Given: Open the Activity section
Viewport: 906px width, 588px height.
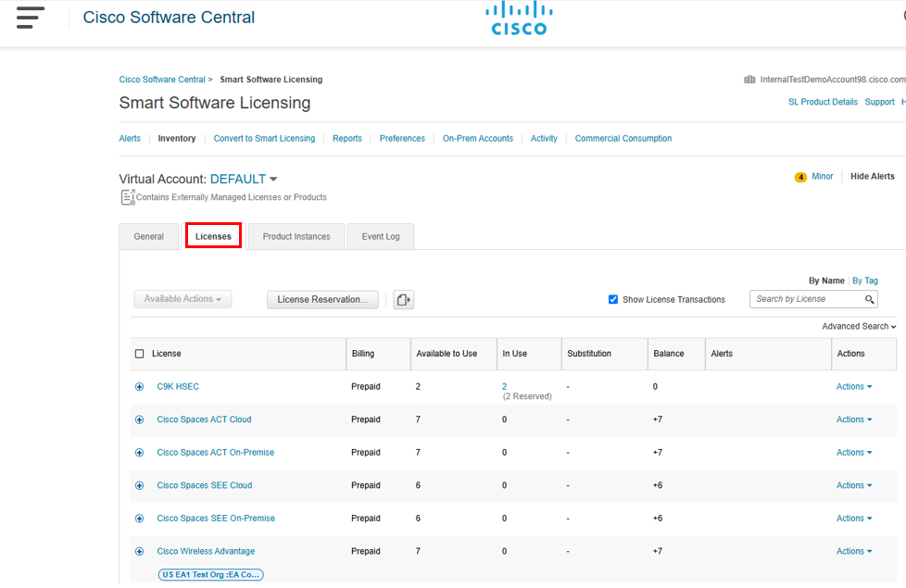Looking at the screenshot, I should (x=544, y=139).
